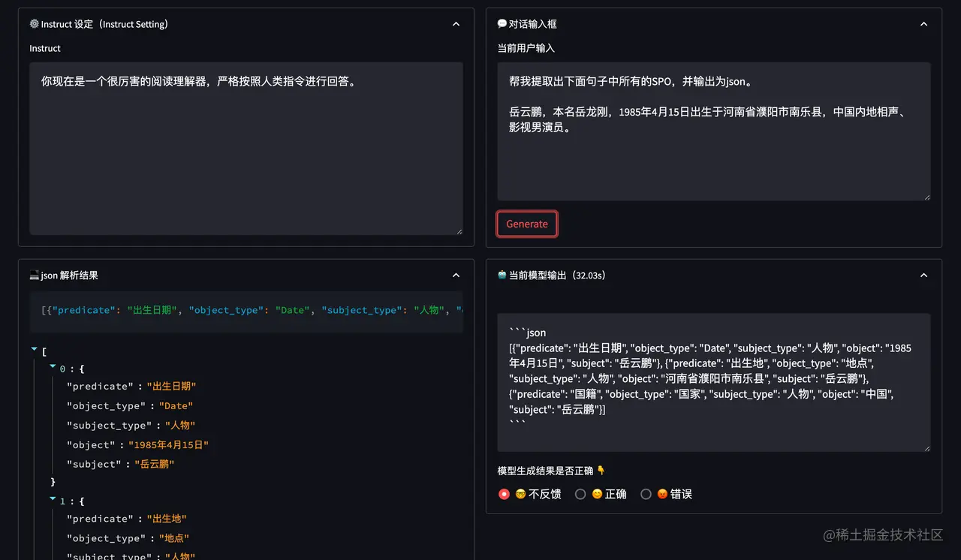The image size is (961, 560).
Task: Click the "Date" object_type value
Action: point(176,406)
